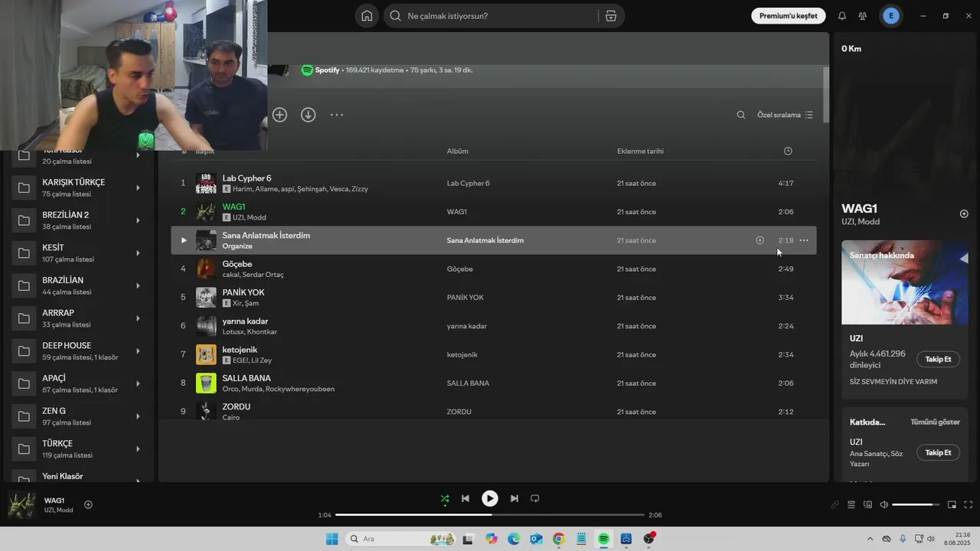Screen dimensions: 980x551
Task: Expand the DEEP HOUSE folder arrow
Action: (138, 351)
